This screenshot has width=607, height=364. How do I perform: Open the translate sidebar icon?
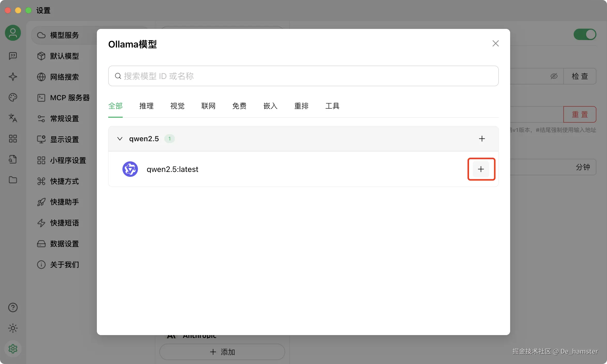[13, 118]
